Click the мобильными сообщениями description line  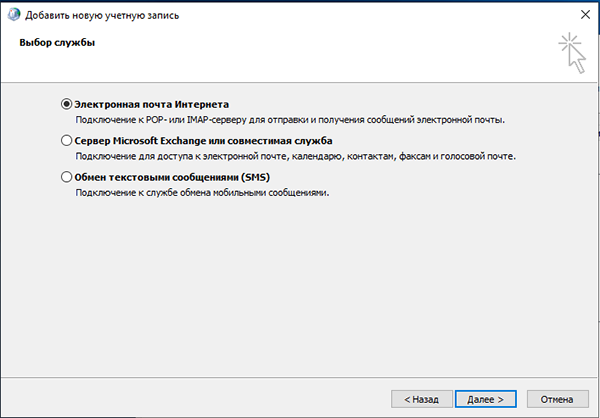click(x=202, y=193)
